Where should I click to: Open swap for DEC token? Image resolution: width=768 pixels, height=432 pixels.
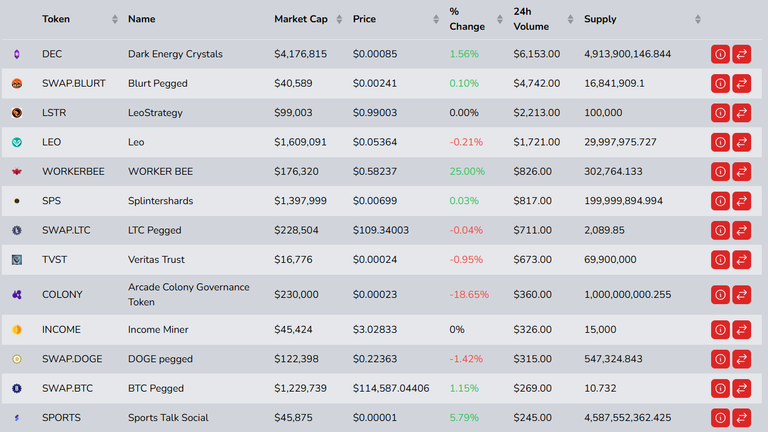(742, 54)
